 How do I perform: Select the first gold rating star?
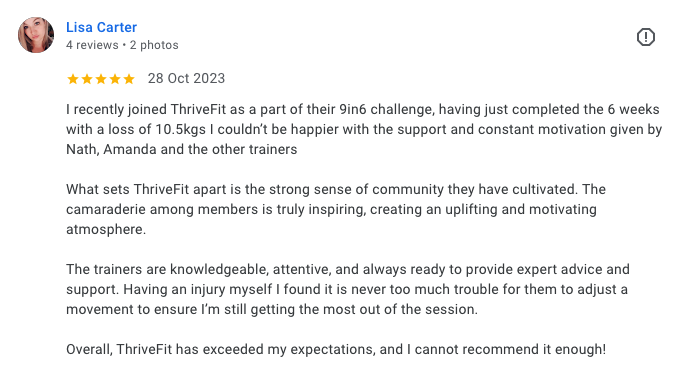(73, 79)
